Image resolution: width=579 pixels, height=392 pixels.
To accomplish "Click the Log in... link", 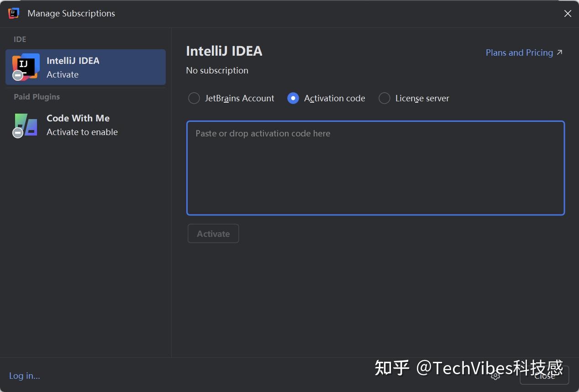I will (25, 376).
